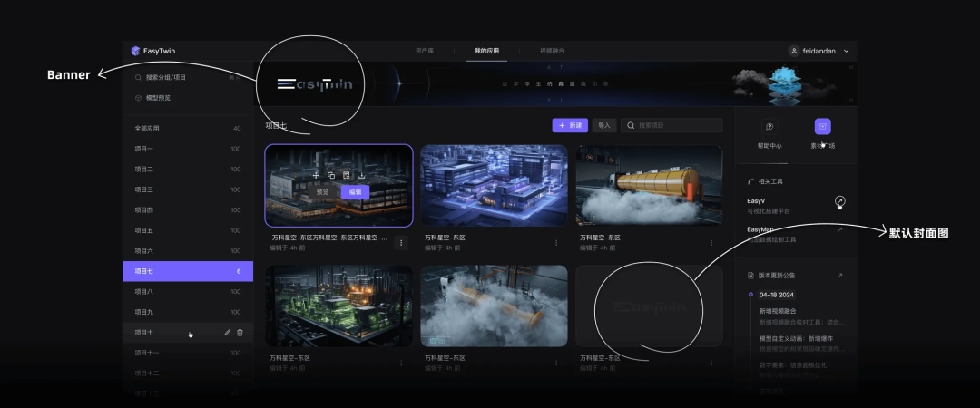Select 项目九 in the sidebar
This screenshot has height=408, width=980.
[x=188, y=312]
